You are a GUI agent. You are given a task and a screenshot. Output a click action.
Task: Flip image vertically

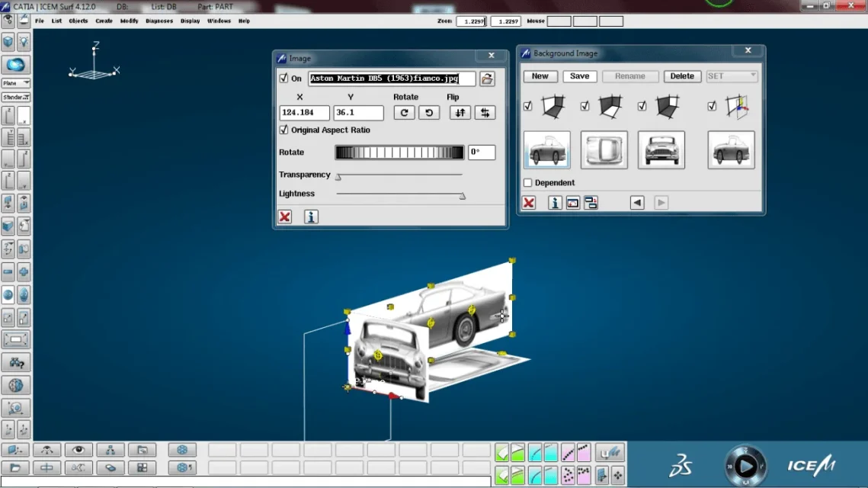point(460,112)
